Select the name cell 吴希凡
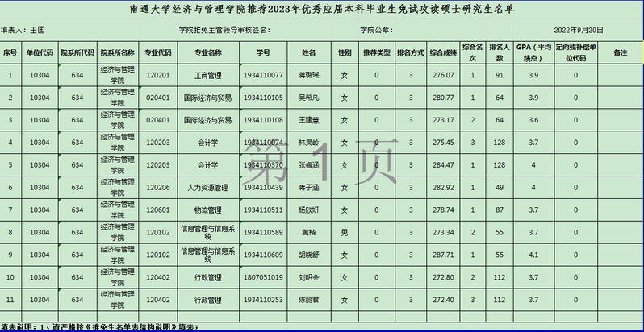This screenshot has width=644, height=332. (309, 98)
